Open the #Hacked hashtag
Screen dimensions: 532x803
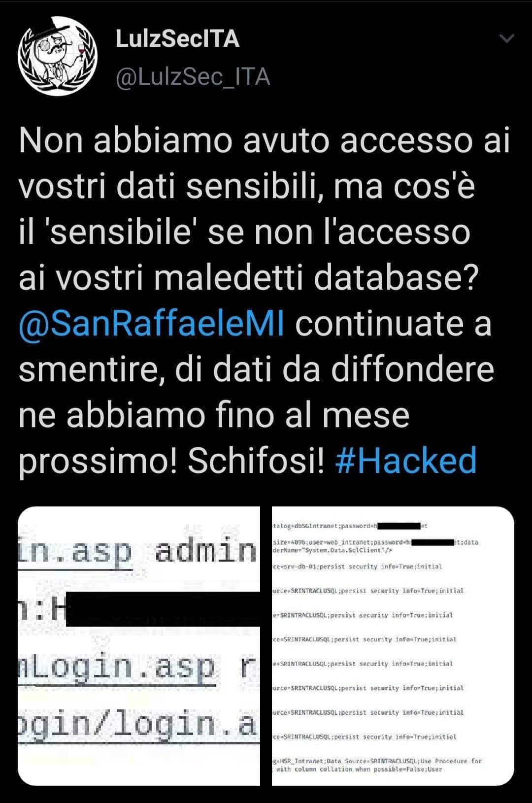(x=406, y=461)
